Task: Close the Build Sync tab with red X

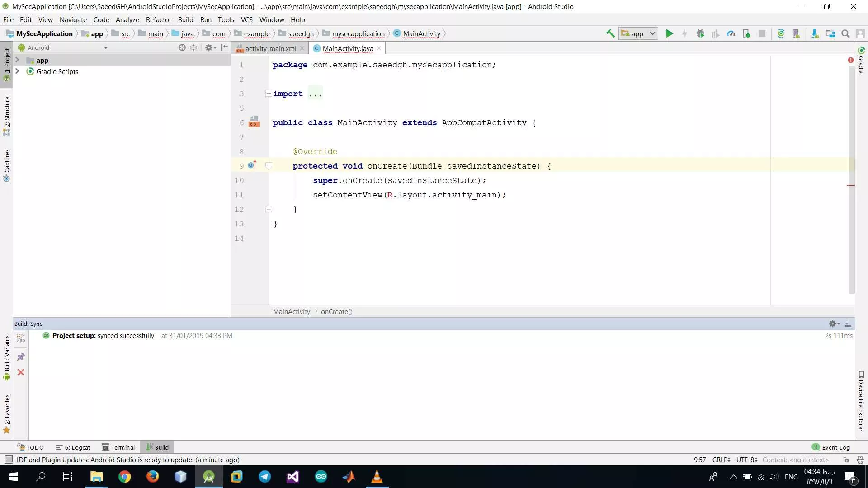Action: 21,372
